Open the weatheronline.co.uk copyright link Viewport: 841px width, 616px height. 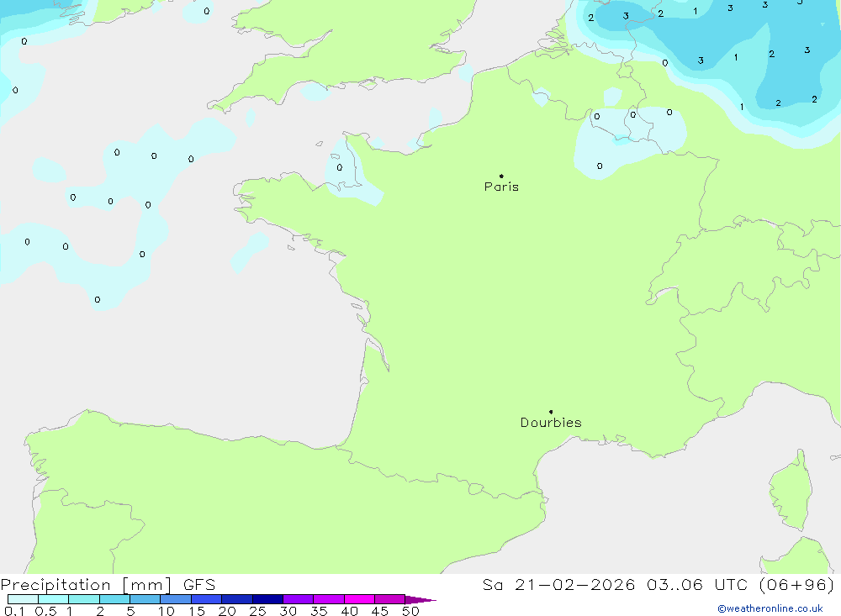770,608
